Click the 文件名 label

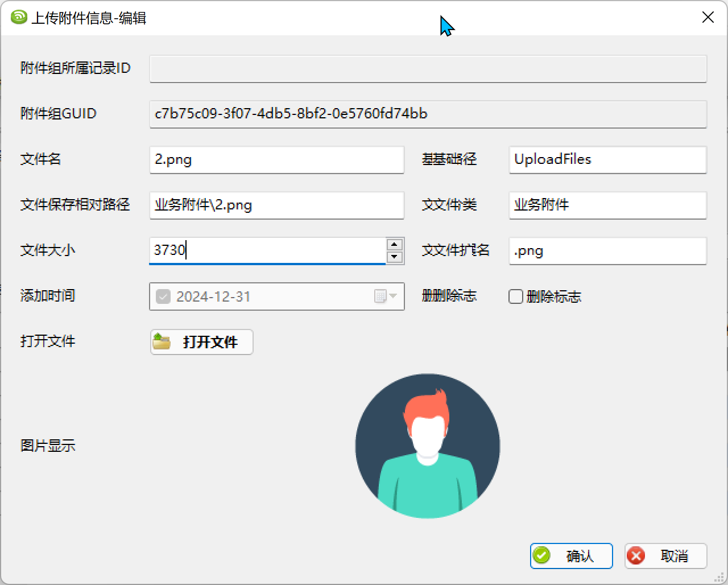41,159
